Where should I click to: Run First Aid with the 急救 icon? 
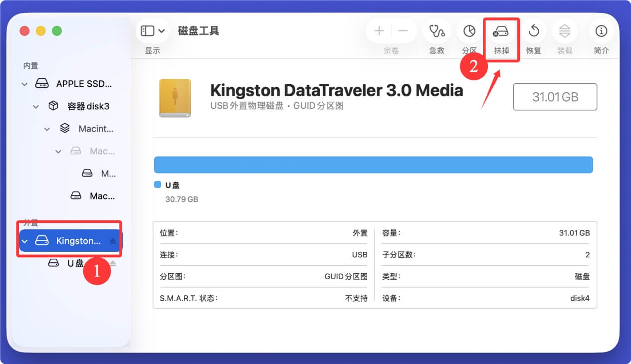pyautogui.click(x=436, y=31)
